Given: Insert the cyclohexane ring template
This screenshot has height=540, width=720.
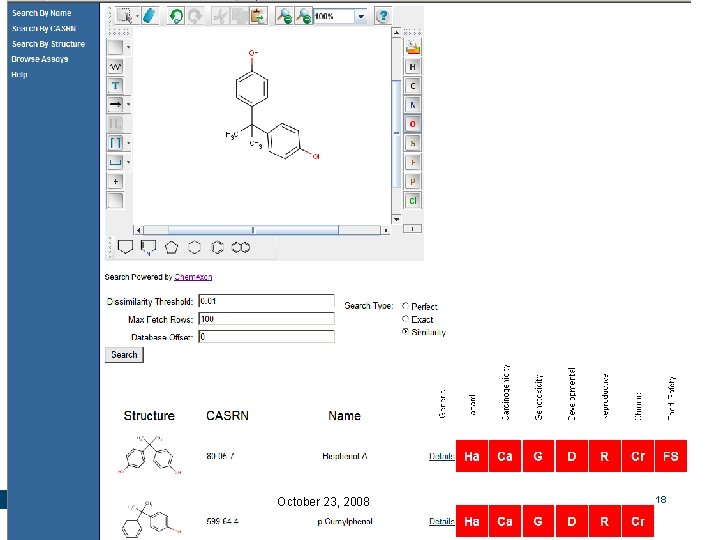Looking at the screenshot, I should point(195,248).
